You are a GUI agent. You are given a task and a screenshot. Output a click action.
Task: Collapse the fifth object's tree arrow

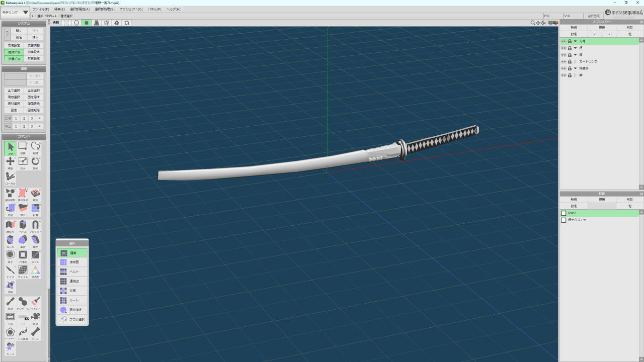(575, 68)
